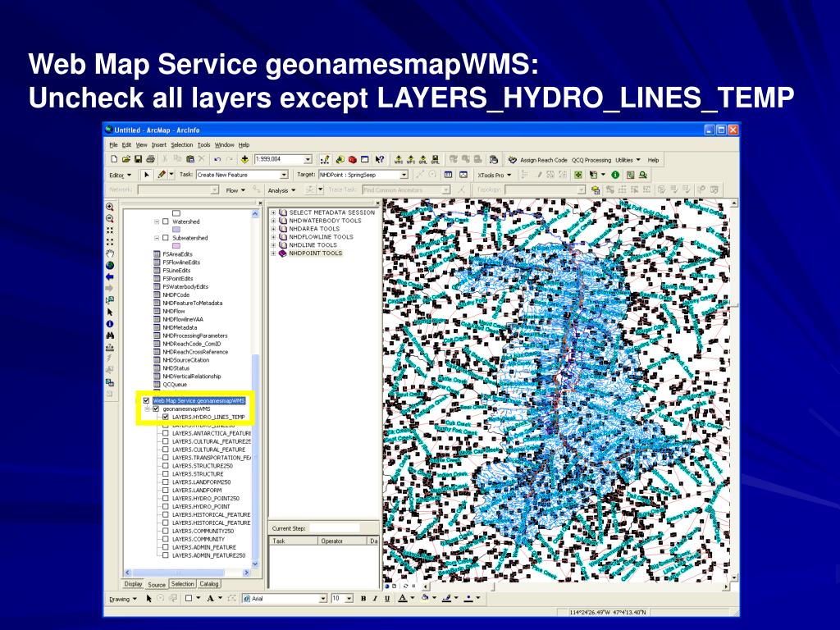The height and width of the screenshot is (630, 840).
Task: Open the Selection menu
Action: point(181,144)
